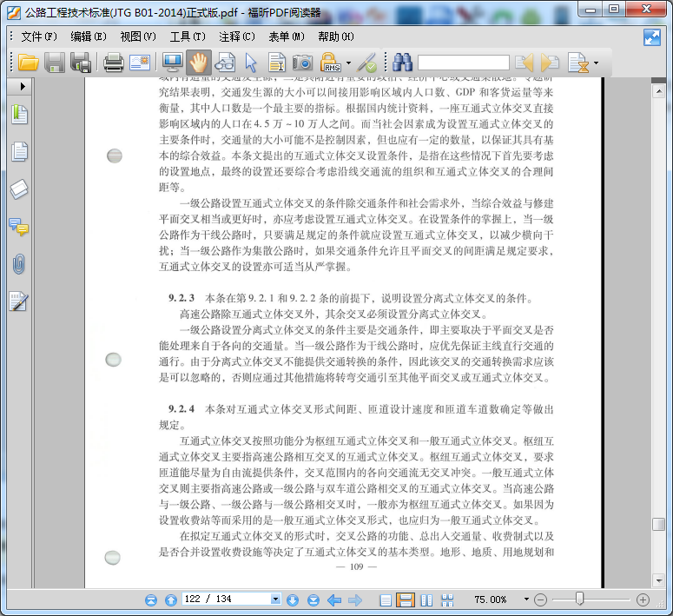Go to the next page
673x616 pixels.
point(293,599)
